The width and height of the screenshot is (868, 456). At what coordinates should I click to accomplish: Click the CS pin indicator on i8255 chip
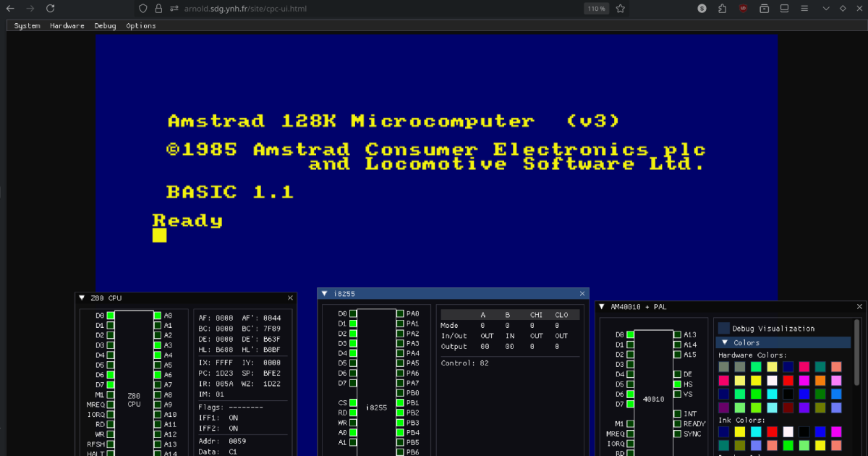tap(353, 402)
